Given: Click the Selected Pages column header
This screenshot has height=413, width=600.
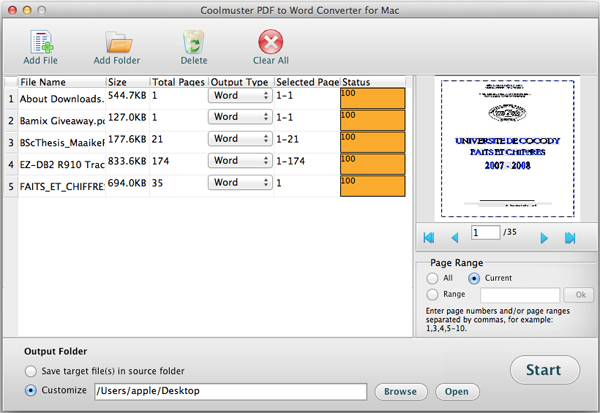Looking at the screenshot, I should [x=307, y=82].
